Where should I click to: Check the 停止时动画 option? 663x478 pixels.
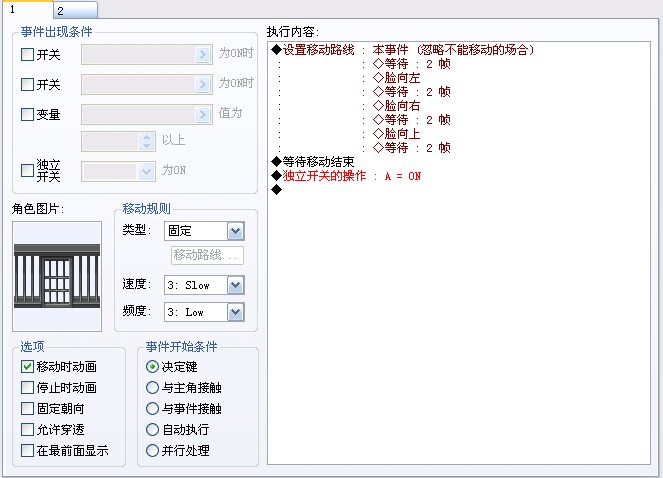click(x=27, y=387)
